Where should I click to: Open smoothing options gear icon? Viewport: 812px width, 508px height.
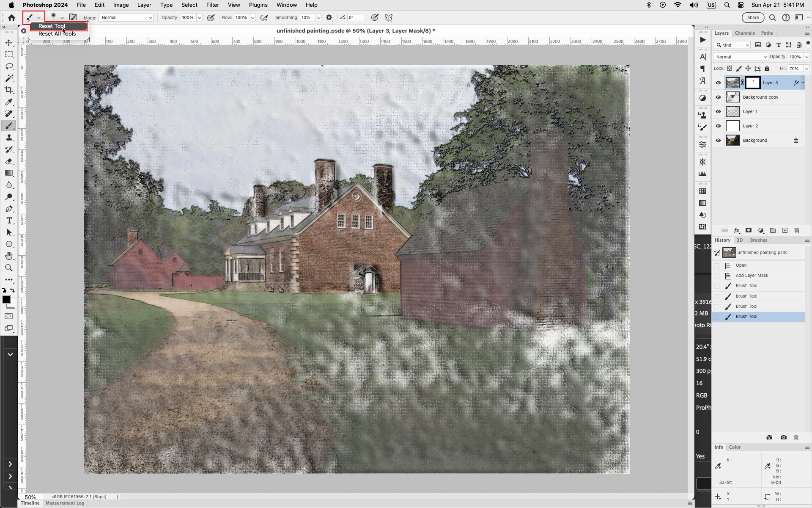(329, 18)
